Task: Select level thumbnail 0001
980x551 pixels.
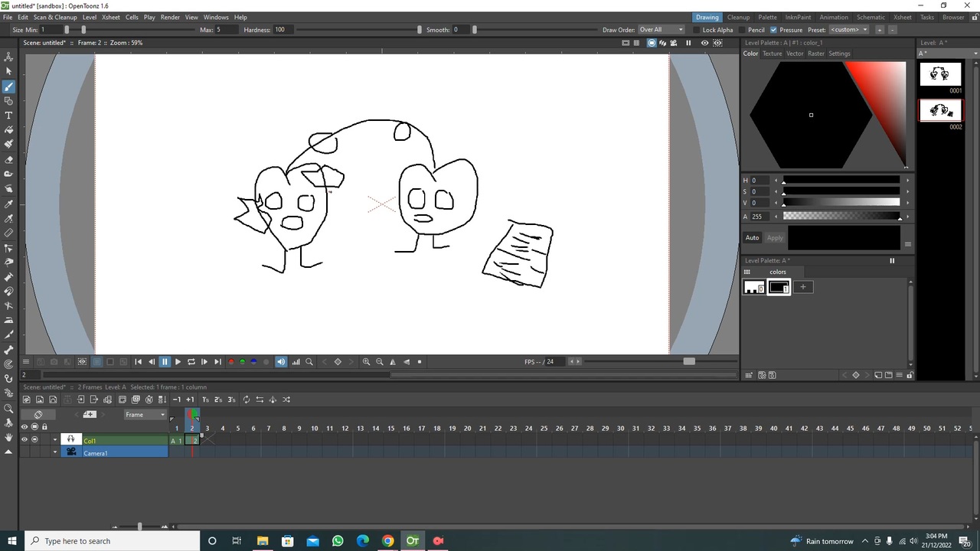Action: tap(939, 74)
